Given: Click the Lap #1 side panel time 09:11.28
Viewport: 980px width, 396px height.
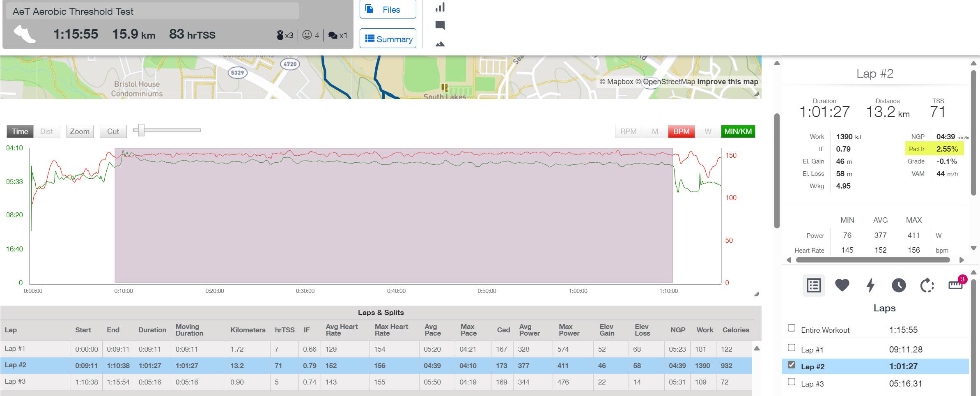Looking at the screenshot, I should 906,350.
